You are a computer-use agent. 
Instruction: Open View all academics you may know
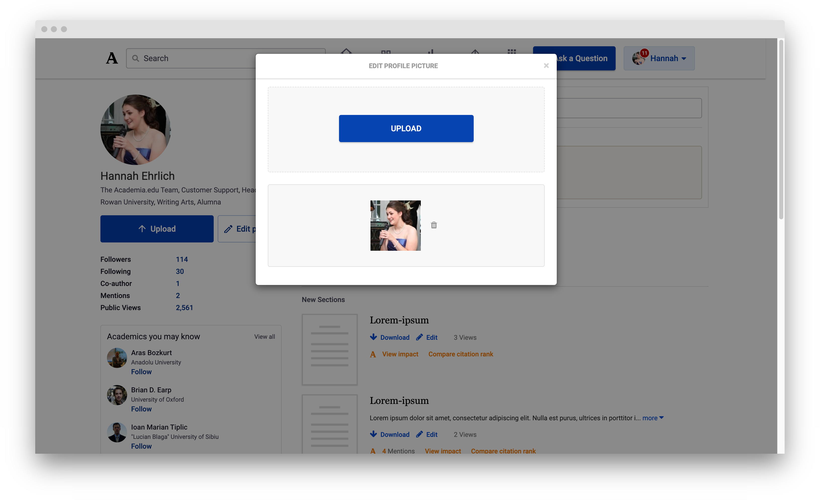[x=264, y=336]
